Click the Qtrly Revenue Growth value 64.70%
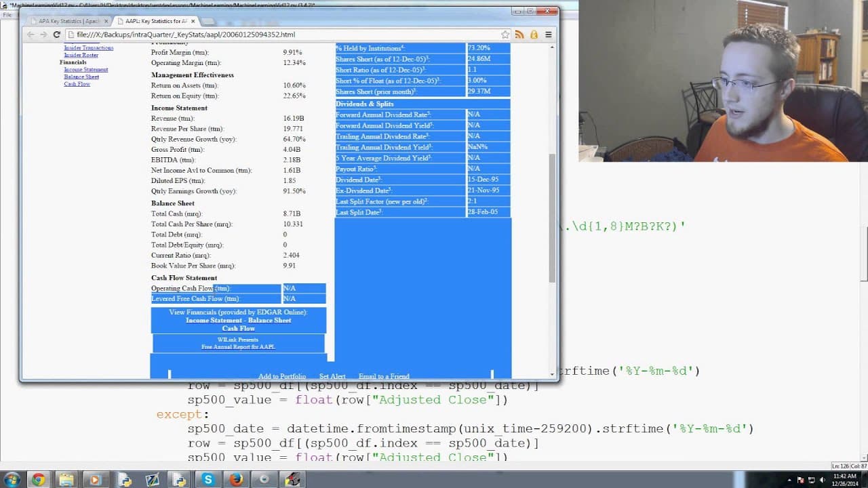This screenshot has height=488, width=868. [294, 139]
